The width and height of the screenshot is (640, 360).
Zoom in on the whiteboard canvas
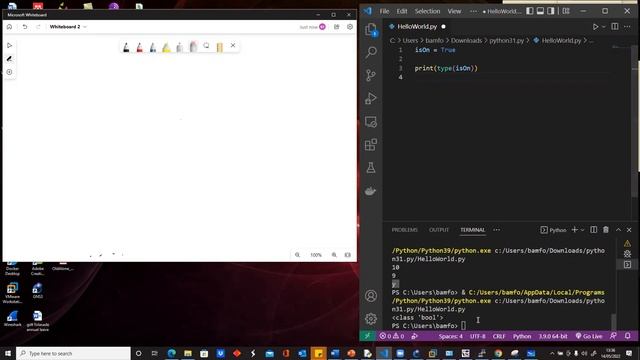[334, 255]
